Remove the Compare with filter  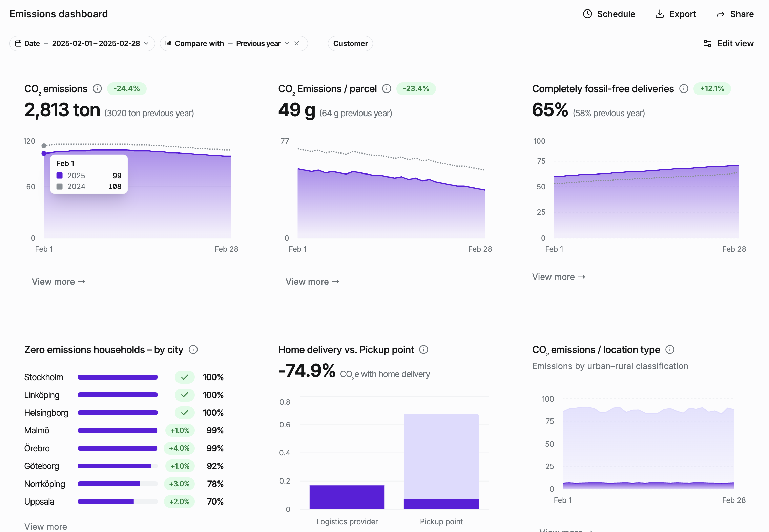[x=297, y=43]
